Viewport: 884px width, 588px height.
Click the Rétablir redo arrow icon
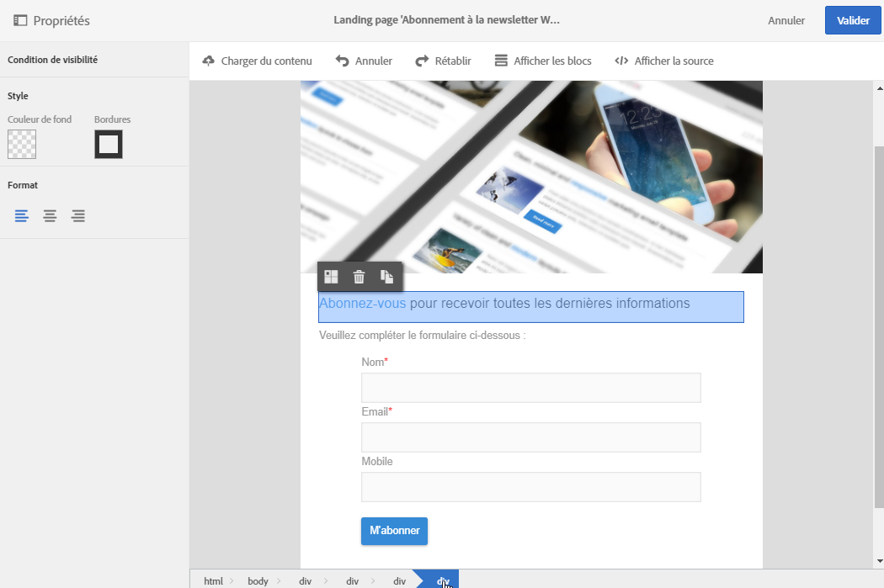point(422,61)
